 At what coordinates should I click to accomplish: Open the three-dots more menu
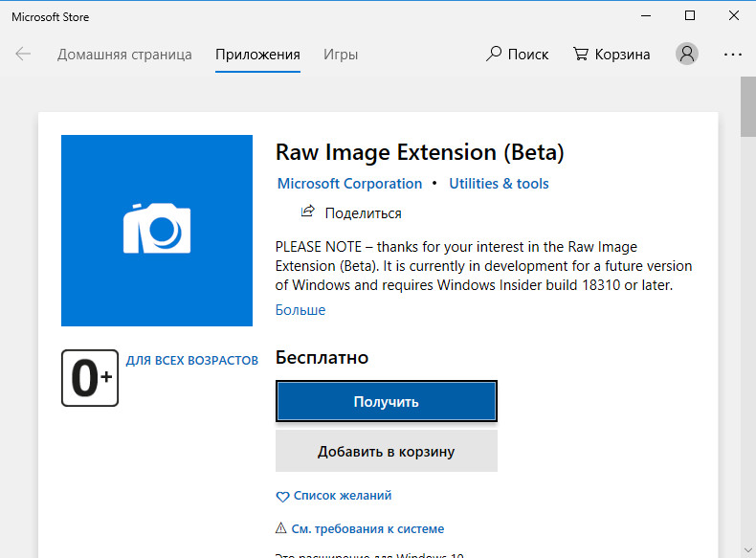coord(732,55)
